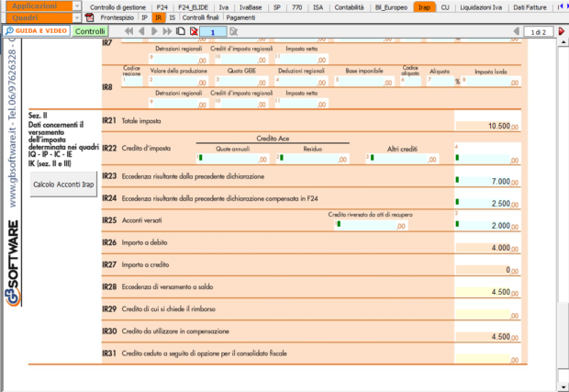
Task: Select IR29 rimborso credit input field
Action: [485, 313]
